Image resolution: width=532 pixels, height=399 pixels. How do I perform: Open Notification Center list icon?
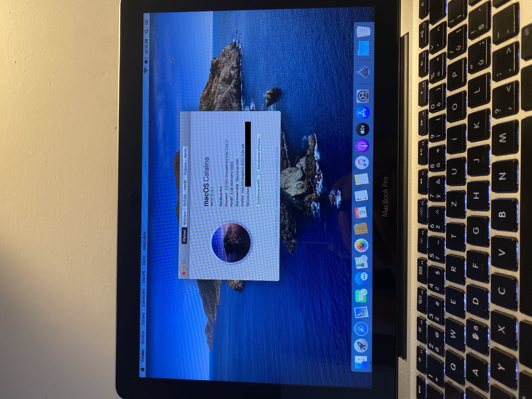[x=146, y=22]
